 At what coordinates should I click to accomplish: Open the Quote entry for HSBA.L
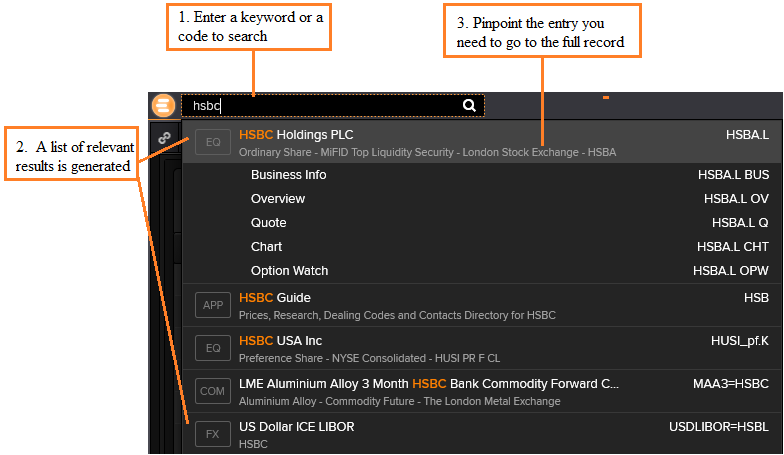(x=482, y=222)
